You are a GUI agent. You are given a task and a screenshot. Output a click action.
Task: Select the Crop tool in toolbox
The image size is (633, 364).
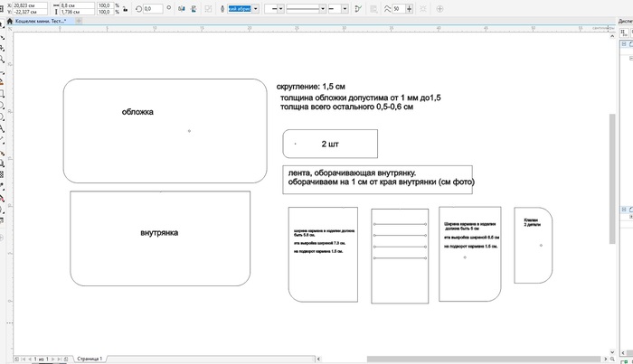click(2, 48)
